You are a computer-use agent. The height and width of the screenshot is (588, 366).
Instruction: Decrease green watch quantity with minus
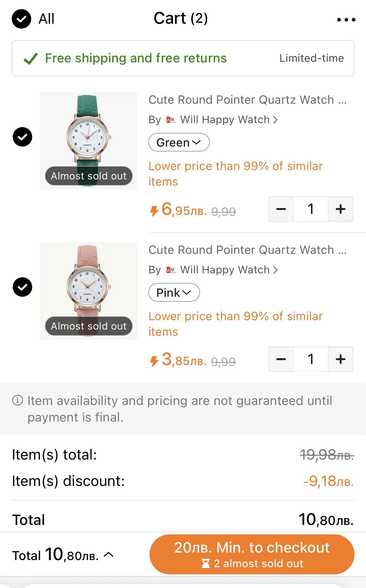281,209
